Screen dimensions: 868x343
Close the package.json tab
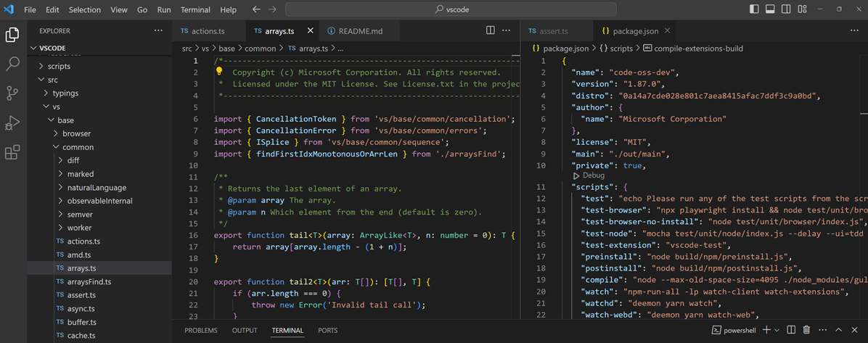click(667, 30)
